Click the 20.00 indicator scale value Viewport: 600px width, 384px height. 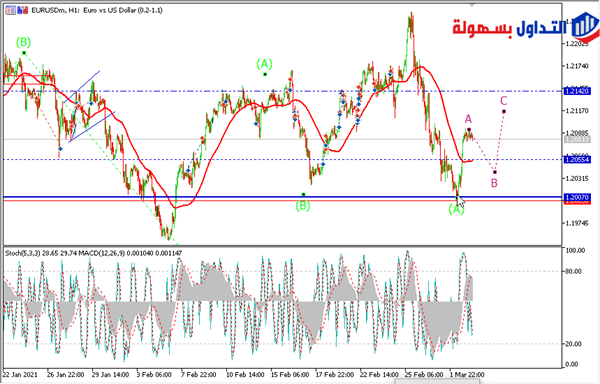click(x=574, y=344)
